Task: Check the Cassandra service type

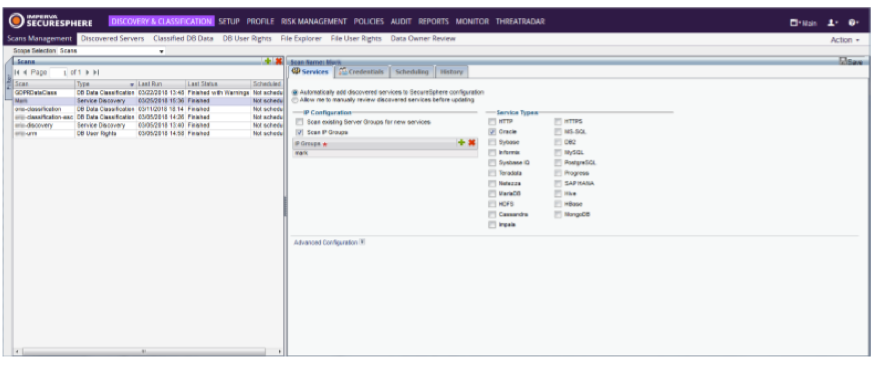Action: (x=492, y=214)
